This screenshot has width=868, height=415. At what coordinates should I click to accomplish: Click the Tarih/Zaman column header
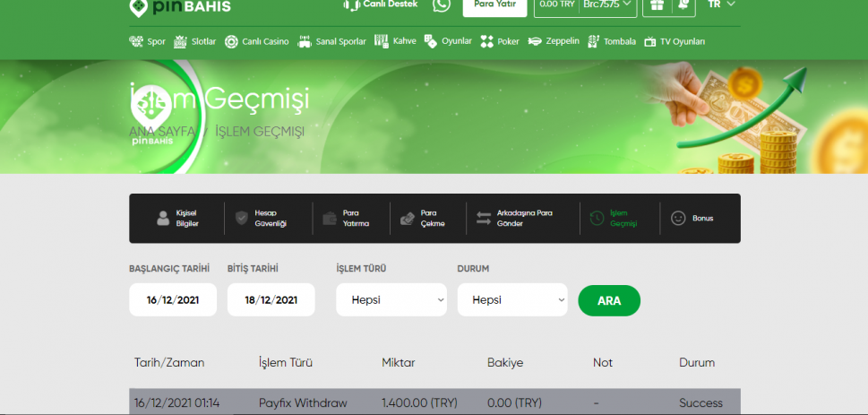click(169, 362)
